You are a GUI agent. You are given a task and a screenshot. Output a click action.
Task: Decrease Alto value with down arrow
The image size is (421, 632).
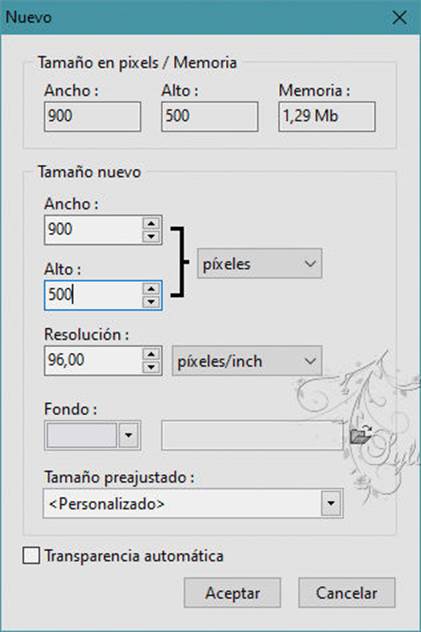151,301
